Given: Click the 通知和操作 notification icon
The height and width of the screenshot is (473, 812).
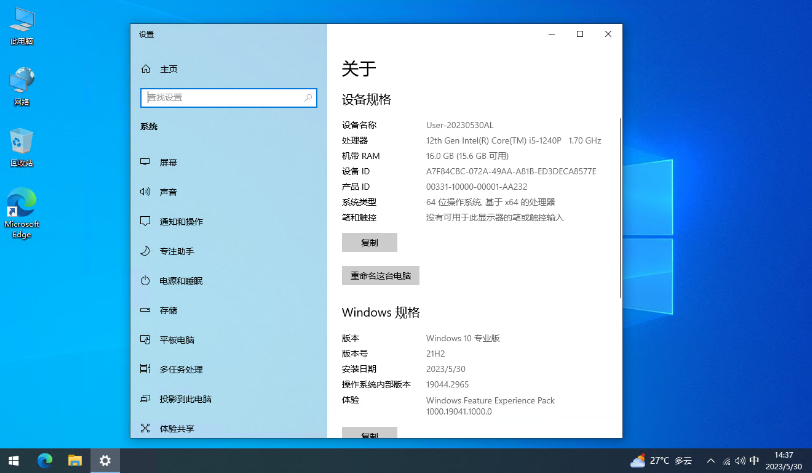Looking at the screenshot, I should (x=145, y=221).
